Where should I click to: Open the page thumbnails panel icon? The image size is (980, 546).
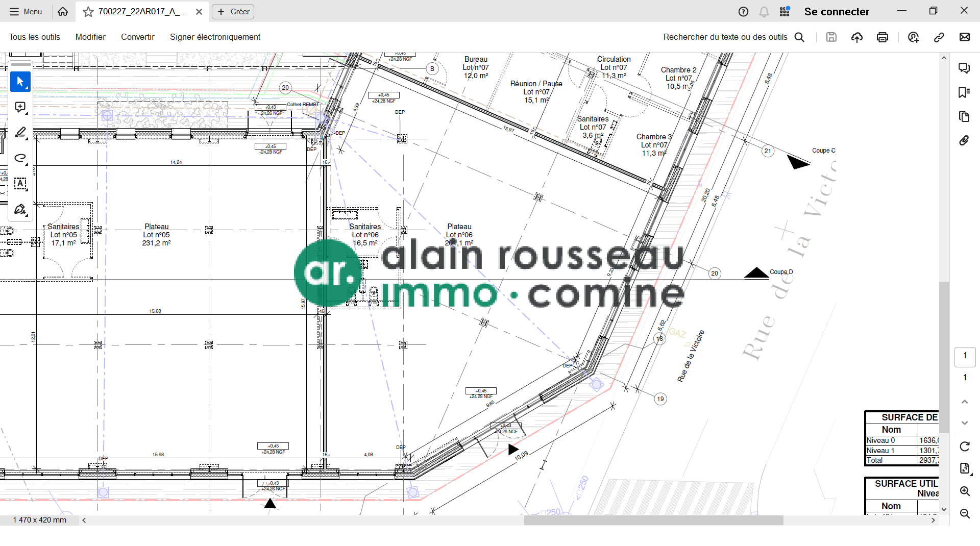click(964, 116)
